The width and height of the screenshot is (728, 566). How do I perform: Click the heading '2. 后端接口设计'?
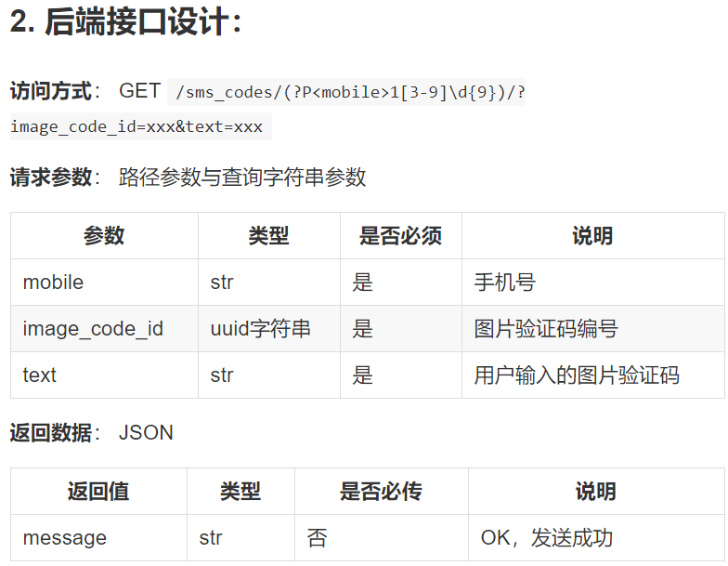click(x=126, y=22)
